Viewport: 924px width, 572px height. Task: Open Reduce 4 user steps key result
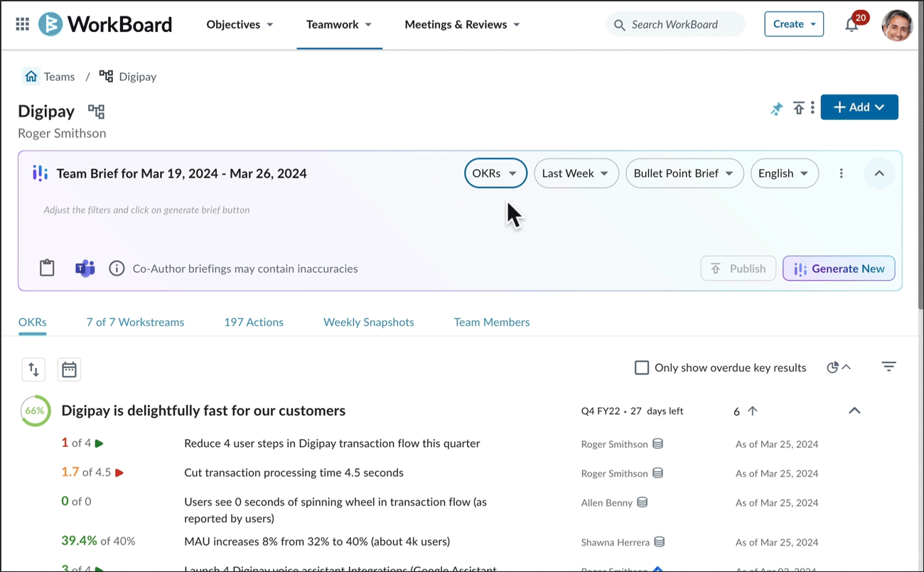click(x=332, y=443)
